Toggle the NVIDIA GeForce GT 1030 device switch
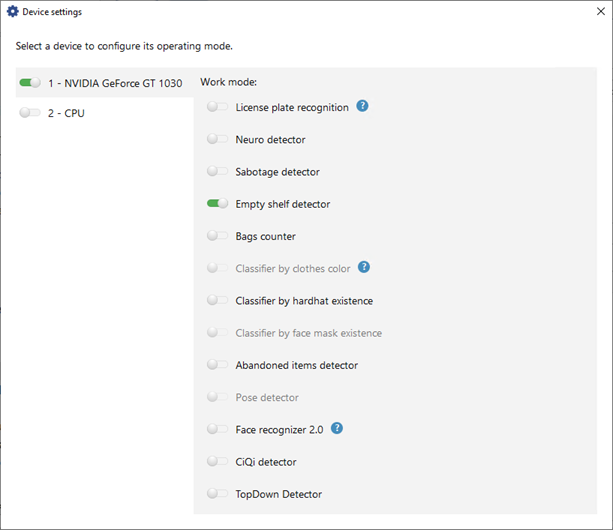 (x=29, y=83)
